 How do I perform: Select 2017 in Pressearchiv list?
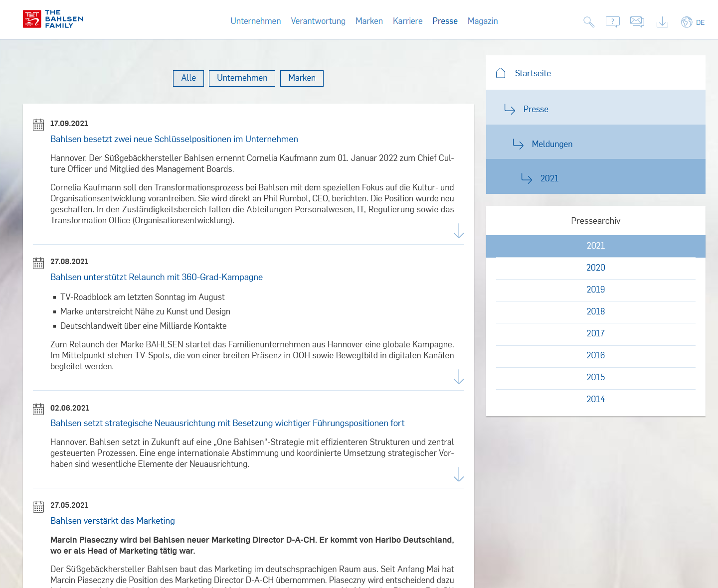pos(596,334)
